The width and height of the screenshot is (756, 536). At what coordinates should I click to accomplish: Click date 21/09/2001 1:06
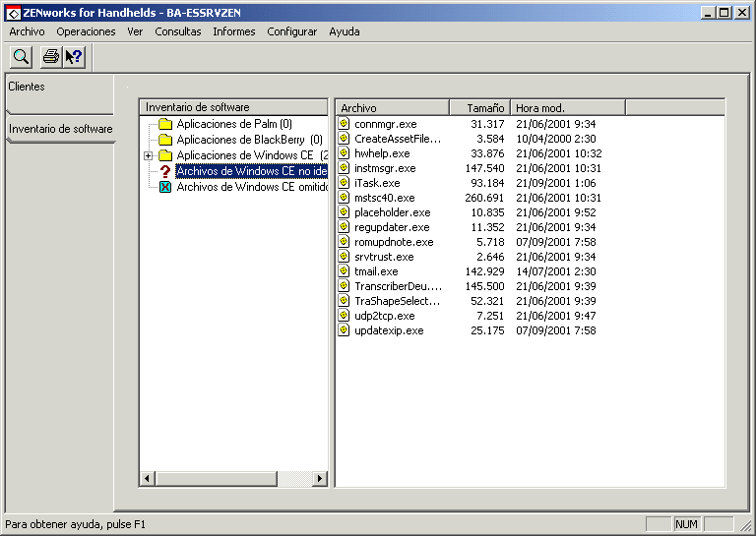pyautogui.click(x=556, y=183)
